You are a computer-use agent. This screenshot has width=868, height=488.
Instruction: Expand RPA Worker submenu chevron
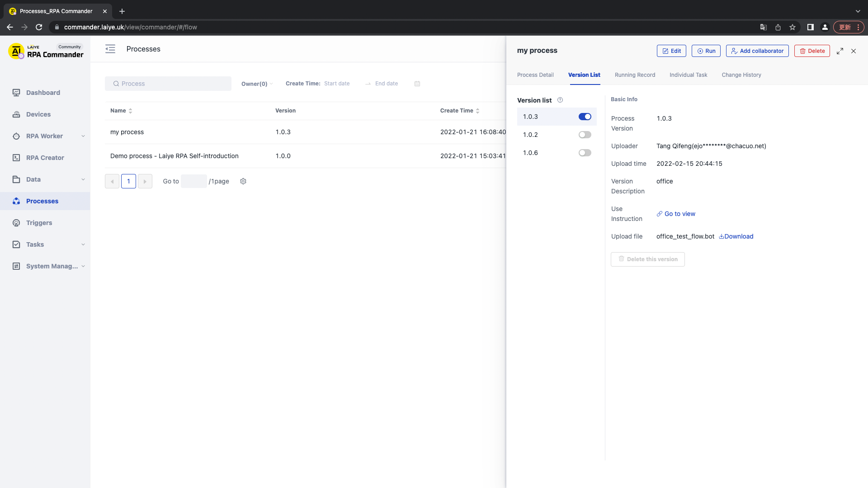(x=83, y=136)
